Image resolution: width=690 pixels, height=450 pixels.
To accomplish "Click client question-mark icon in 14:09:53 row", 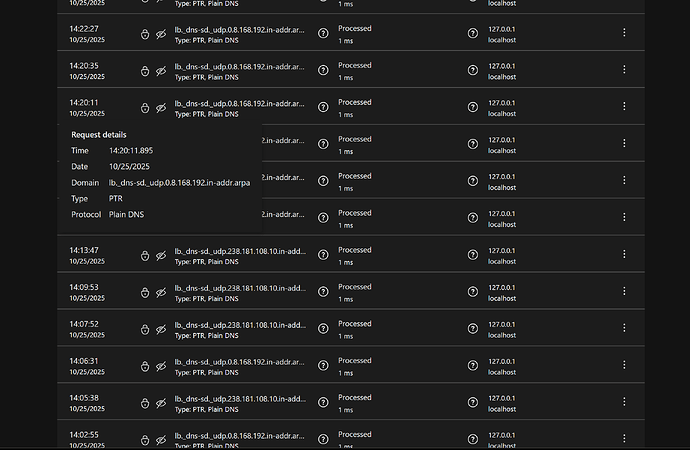I will tap(473, 292).
